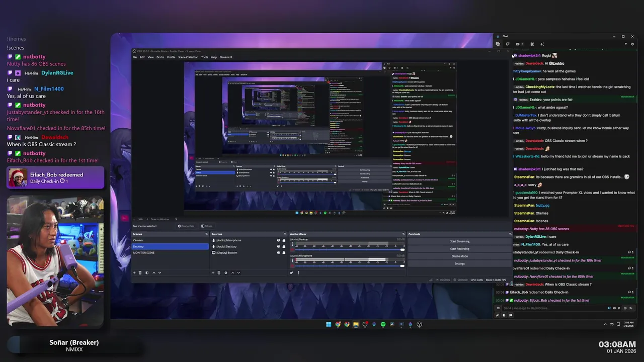
Task: Select the Camera scene
Action: pos(170,240)
